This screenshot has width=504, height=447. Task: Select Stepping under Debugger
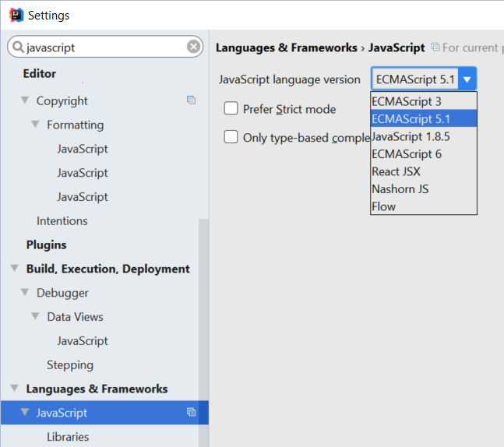[70, 365]
